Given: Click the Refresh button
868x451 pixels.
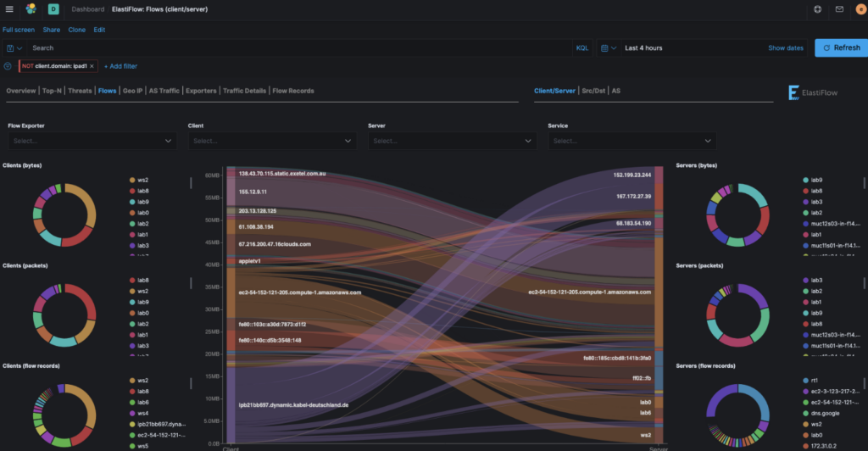Looking at the screenshot, I should (841, 48).
